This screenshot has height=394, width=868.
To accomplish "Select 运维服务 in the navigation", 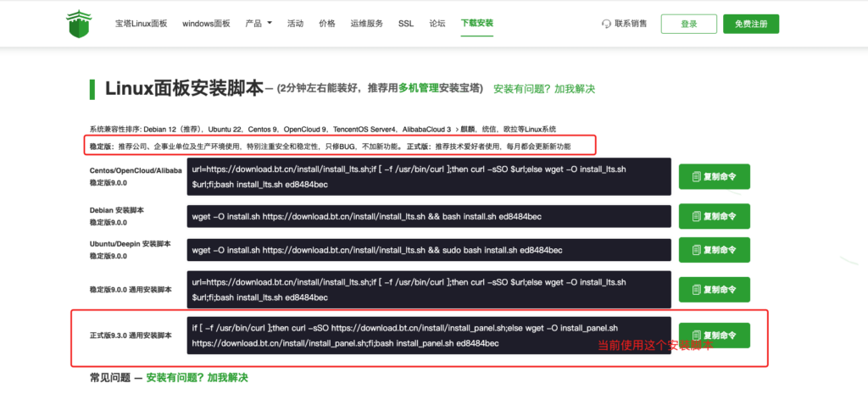I will click(x=366, y=24).
